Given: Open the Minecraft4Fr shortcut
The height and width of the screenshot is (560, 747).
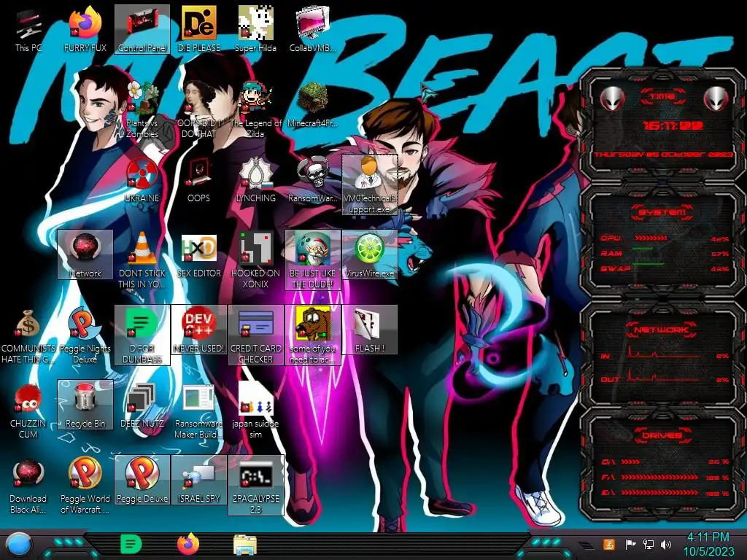Looking at the screenshot, I should (x=312, y=105).
